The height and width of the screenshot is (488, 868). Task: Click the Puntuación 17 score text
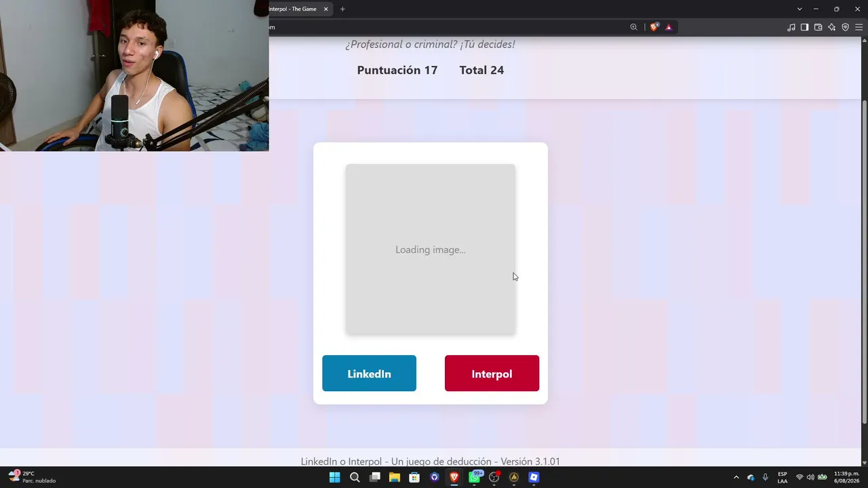tap(397, 70)
